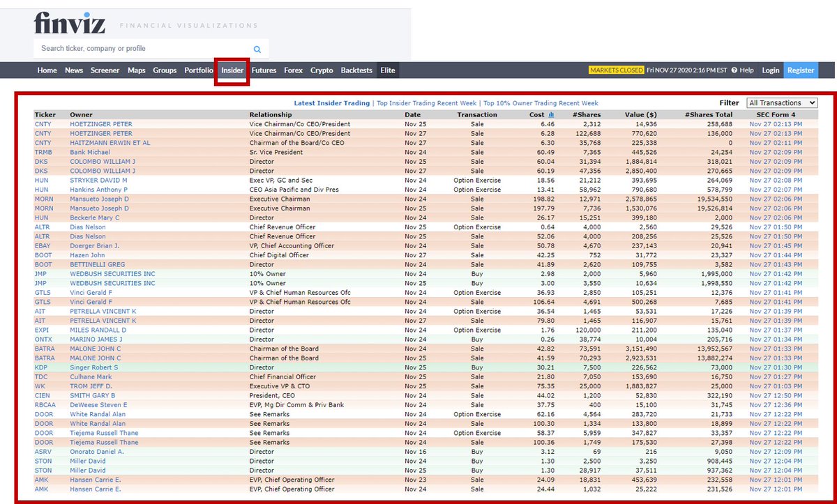Click the Register button
Viewport: 837px width, 504px height.
click(801, 70)
